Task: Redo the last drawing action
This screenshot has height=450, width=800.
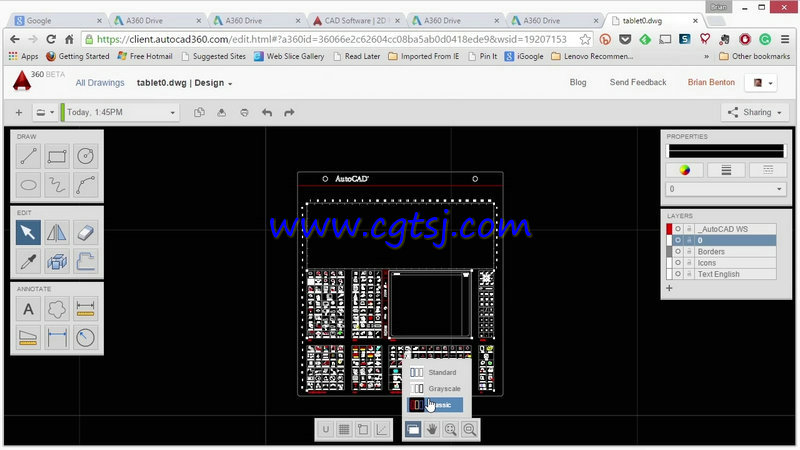Action: point(289,112)
